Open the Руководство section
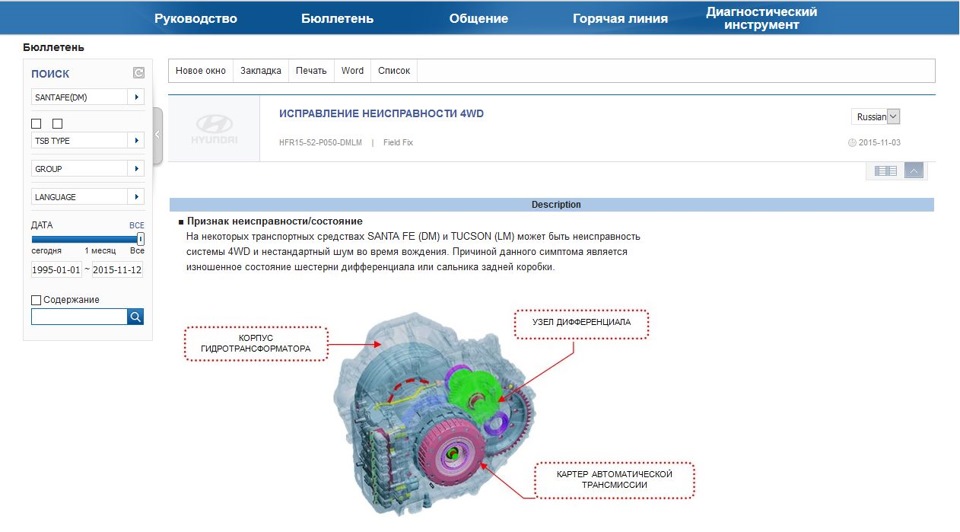 point(195,18)
